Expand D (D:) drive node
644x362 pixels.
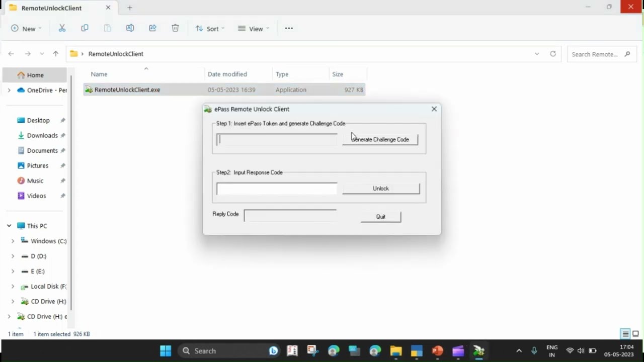[13, 256]
